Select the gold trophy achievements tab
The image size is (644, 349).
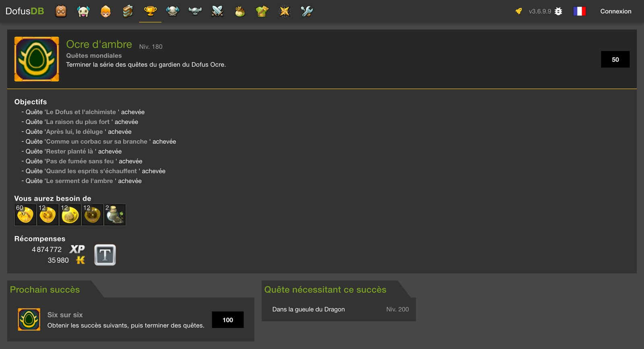coord(150,11)
